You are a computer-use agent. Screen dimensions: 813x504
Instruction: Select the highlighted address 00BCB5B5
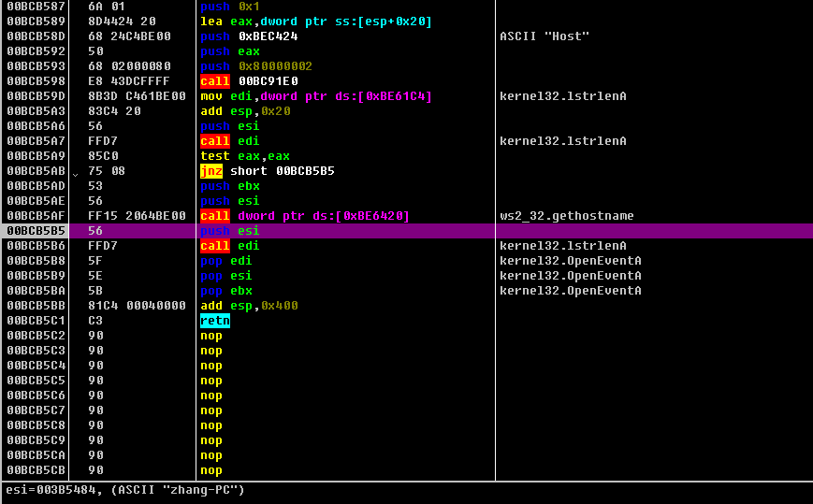pyautogui.click(x=36, y=231)
